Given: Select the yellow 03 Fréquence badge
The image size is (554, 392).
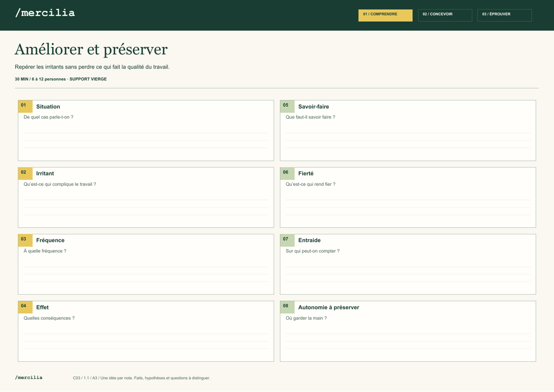Looking at the screenshot, I should [x=25, y=240].
